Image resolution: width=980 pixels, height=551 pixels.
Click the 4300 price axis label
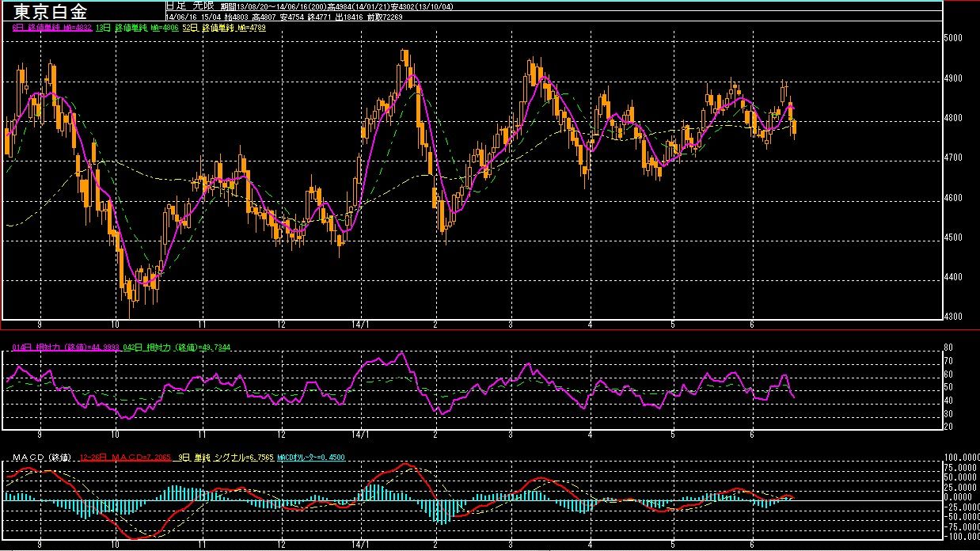955,317
